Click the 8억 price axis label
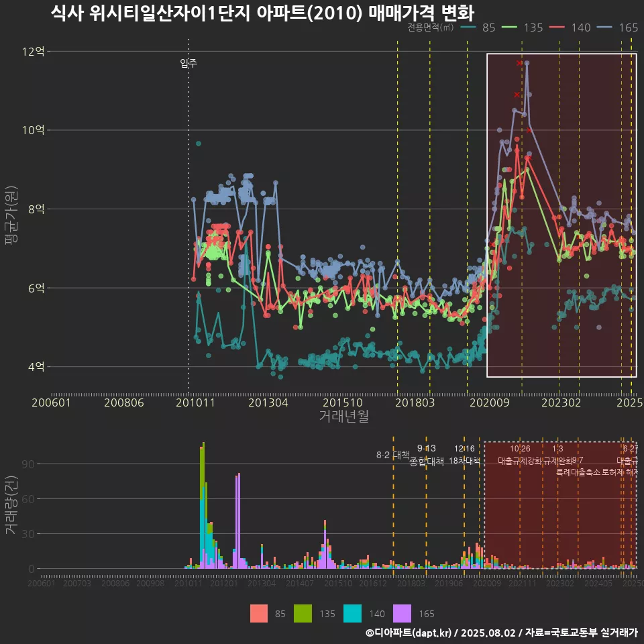 pyautogui.click(x=36, y=209)
